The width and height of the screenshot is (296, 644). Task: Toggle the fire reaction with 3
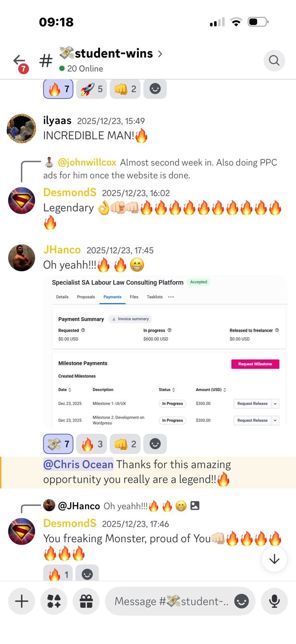(x=92, y=444)
